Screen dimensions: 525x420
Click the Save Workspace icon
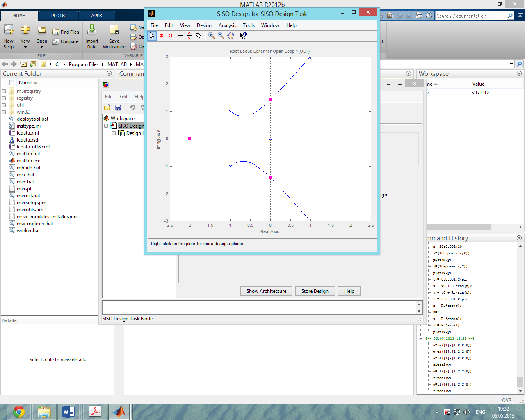pyautogui.click(x=114, y=37)
